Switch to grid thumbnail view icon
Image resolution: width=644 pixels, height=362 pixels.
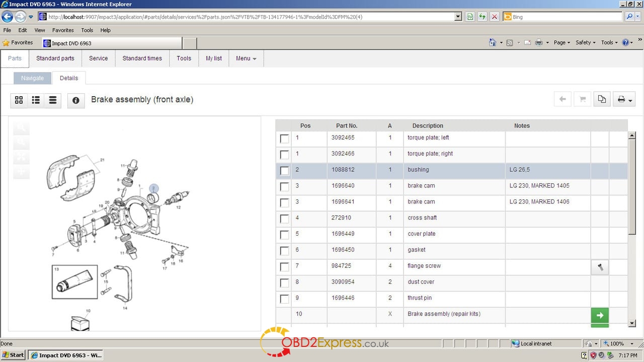click(19, 100)
